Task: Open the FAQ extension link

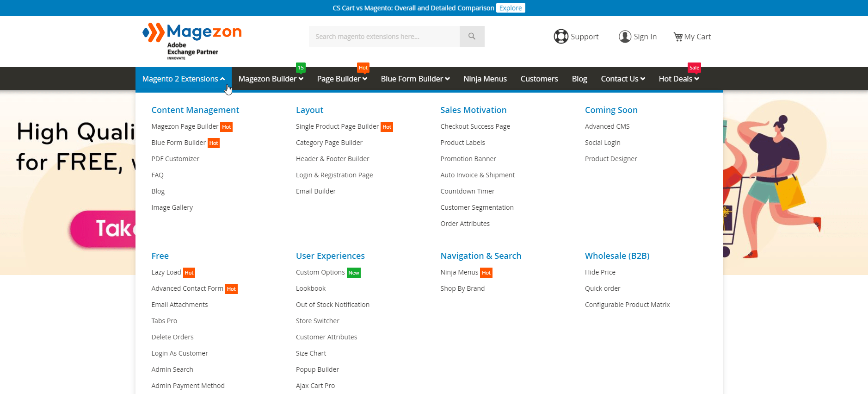Action: tap(157, 175)
